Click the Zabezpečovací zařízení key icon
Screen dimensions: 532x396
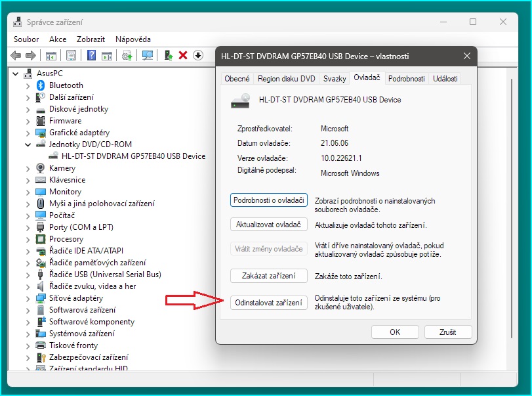click(x=41, y=357)
